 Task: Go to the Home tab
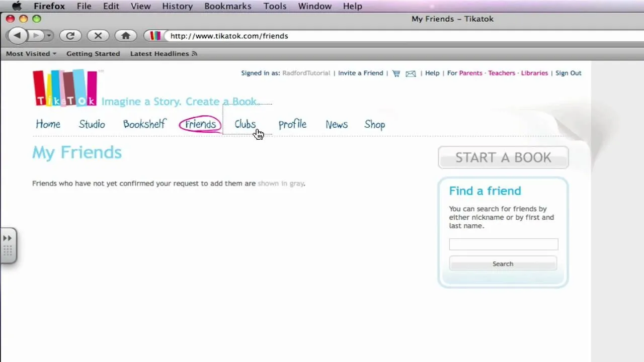tap(48, 124)
